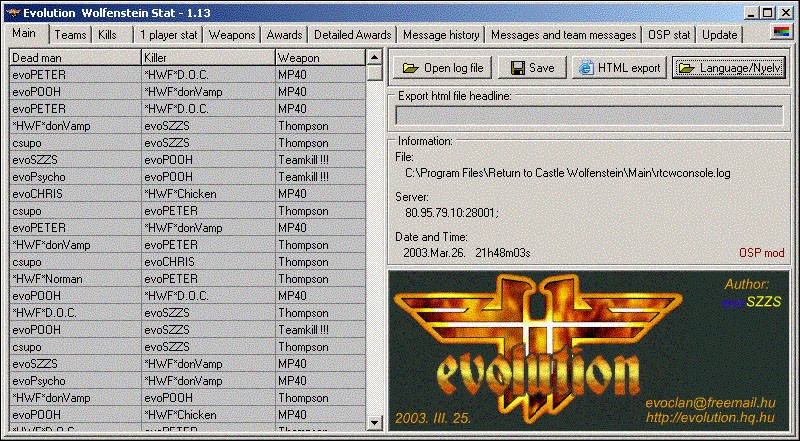This screenshot has width=800, height=441.
Task: Sort by the Killer column header
Action: coord(208,58)
